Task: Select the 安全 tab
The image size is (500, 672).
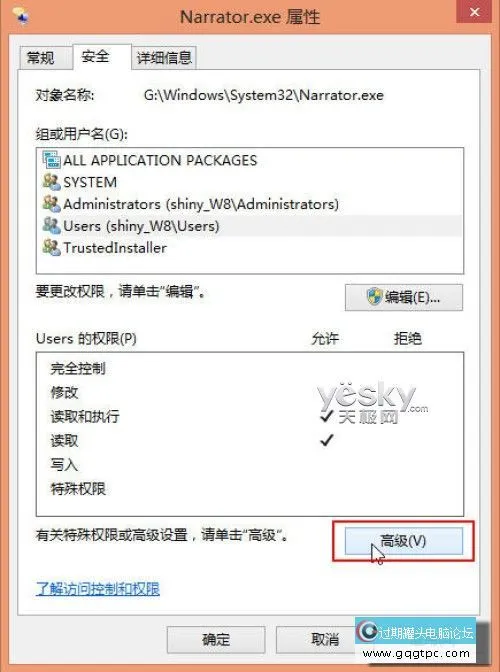Action: point(96,56)
